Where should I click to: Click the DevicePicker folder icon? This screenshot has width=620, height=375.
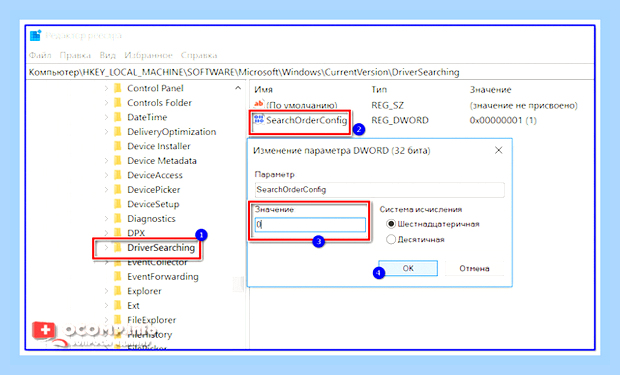[117, 189]
